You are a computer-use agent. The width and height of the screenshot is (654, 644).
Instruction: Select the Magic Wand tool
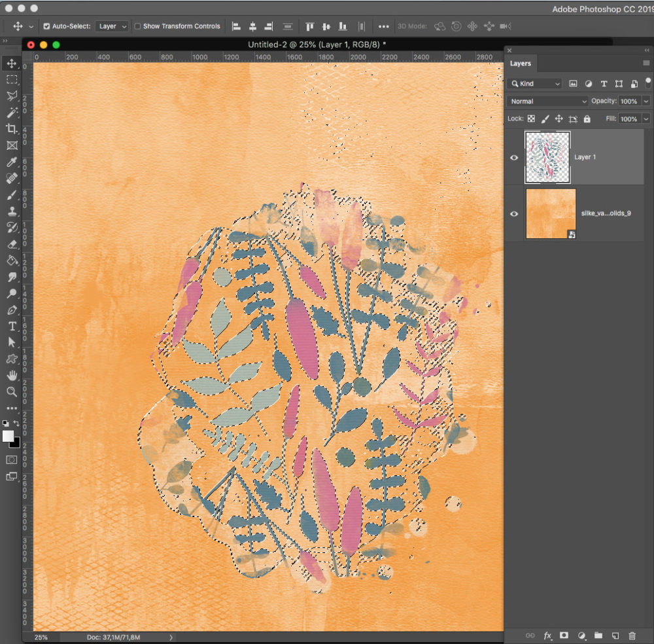coord(12,113)
